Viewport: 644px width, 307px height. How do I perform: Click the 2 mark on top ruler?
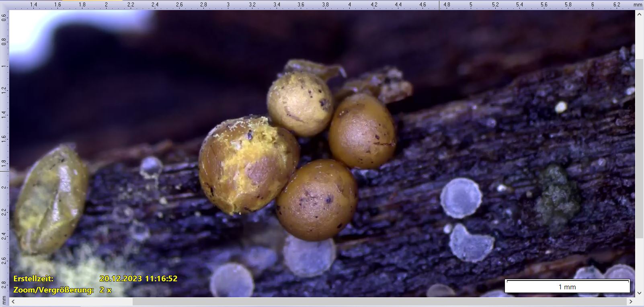106,5
